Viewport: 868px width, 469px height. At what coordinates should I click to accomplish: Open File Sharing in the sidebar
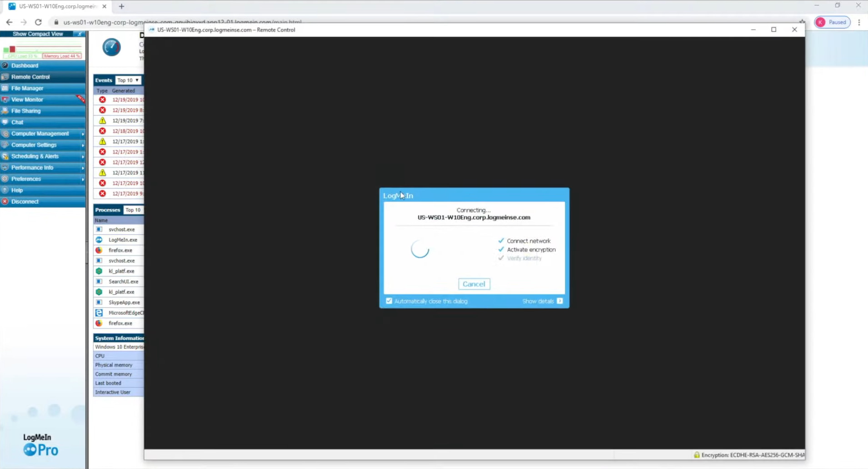[x=27, y=111]
